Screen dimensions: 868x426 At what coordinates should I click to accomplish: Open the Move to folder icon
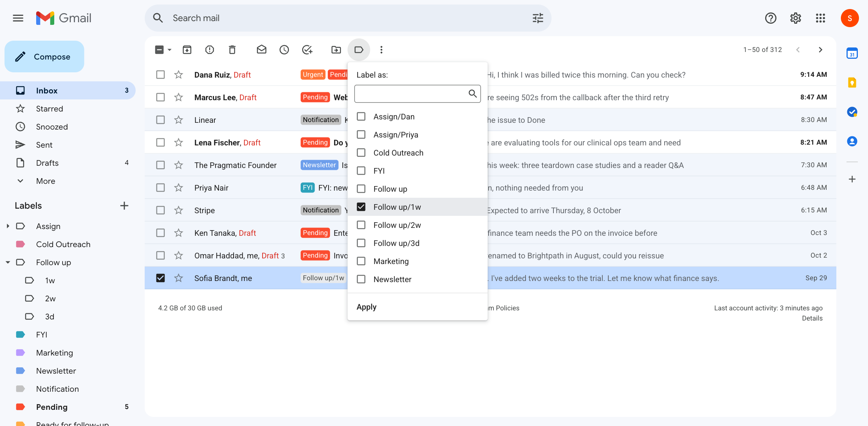pos(336,50)
